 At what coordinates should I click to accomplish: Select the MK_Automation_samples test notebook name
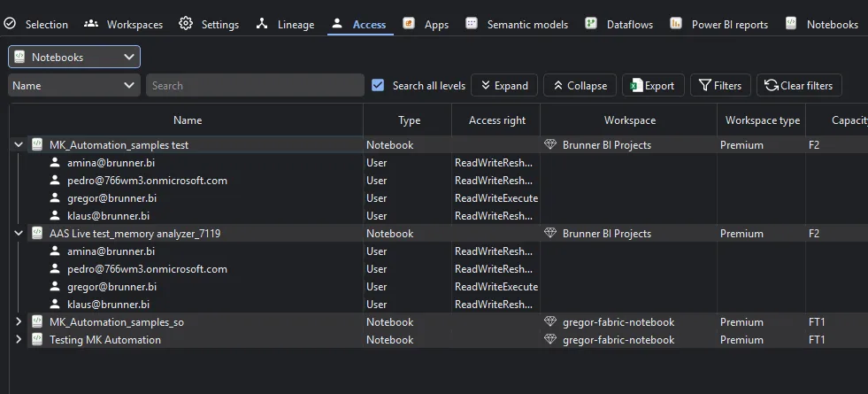tap(119, 145)
